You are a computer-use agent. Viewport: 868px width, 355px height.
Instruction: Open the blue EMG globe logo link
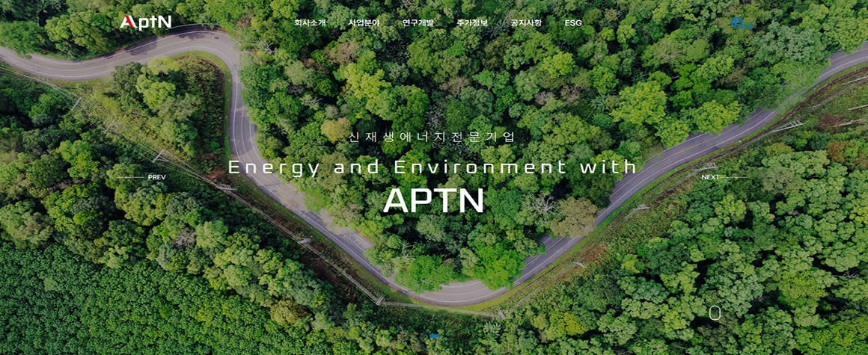[x=742, y=23]
